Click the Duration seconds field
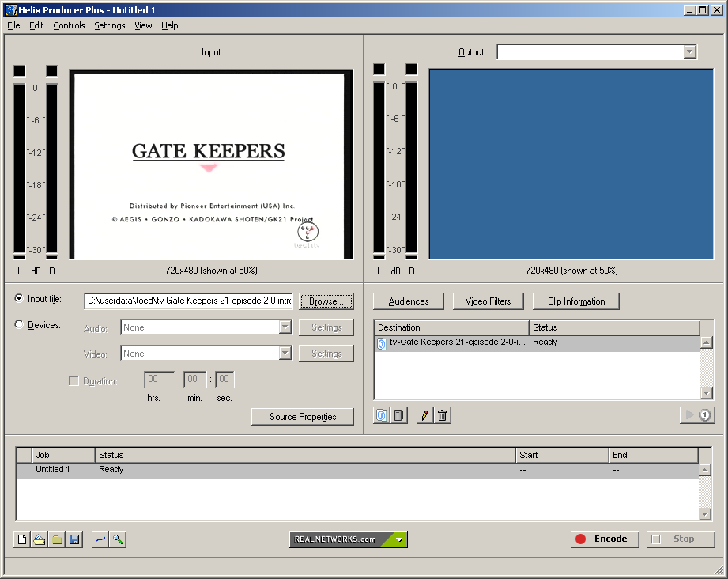 click(x=224, y=379)
